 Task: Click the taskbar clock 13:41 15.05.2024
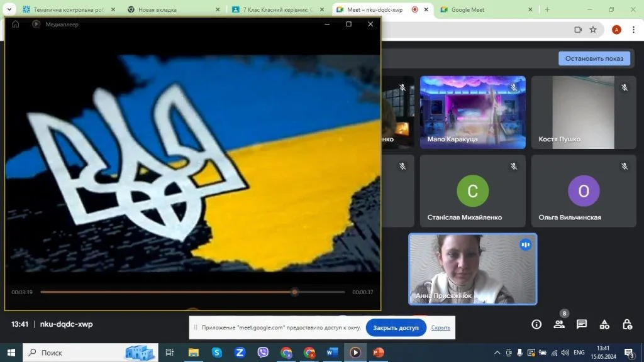603,353
